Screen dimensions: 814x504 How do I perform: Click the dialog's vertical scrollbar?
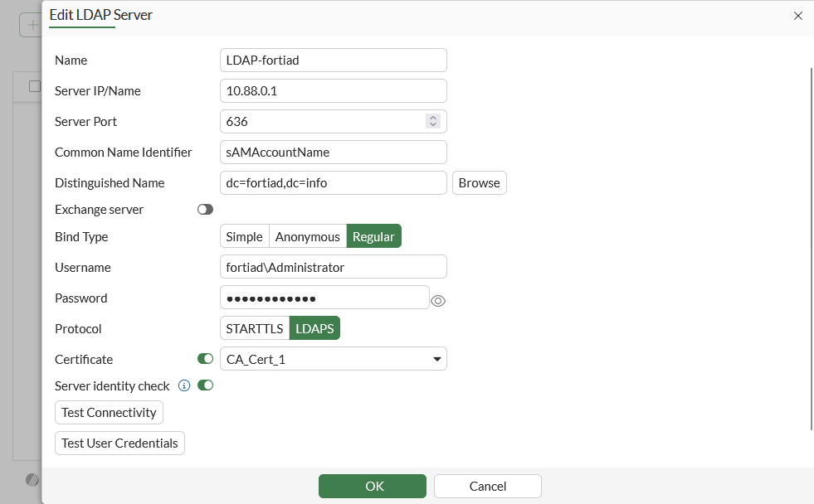pos(811,249)
